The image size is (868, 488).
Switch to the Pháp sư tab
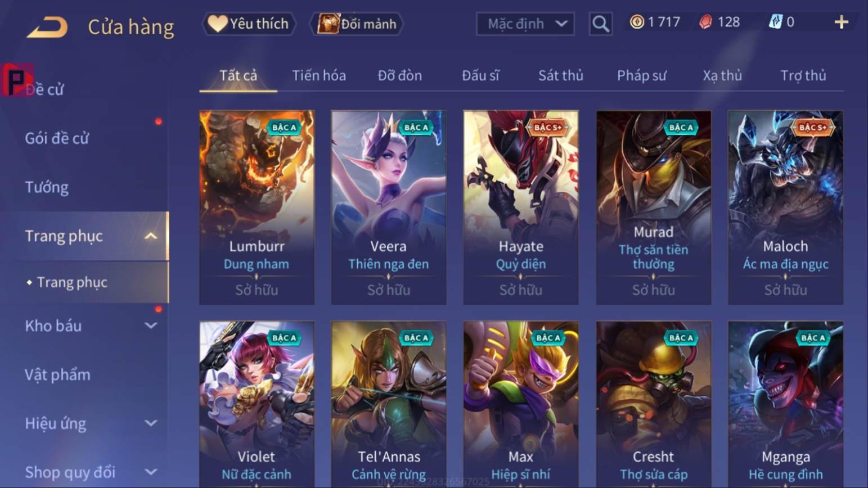pos(641,75)
